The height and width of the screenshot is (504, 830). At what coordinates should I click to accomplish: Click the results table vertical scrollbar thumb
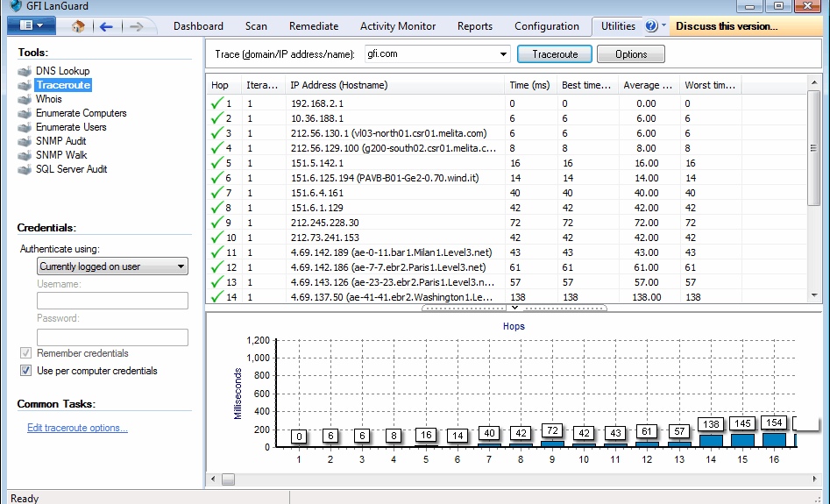pyautogui.click(x=813, y=148)
